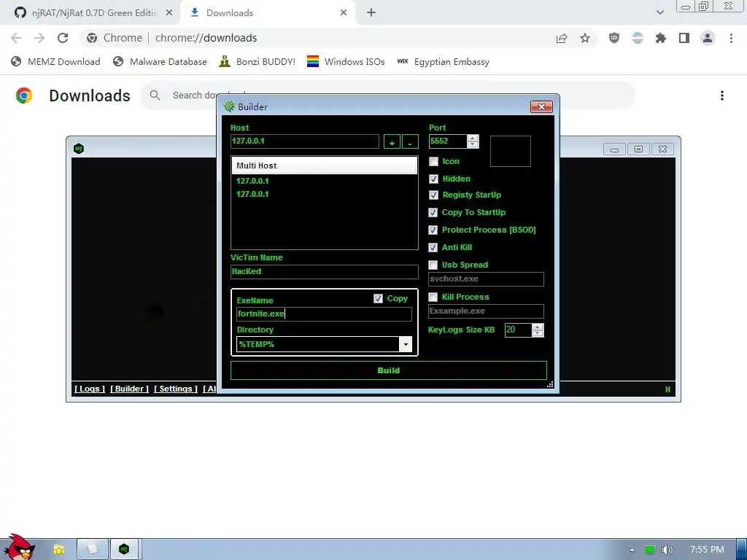The image size is (747, 560).
Task: Click the green tray status icon
Action: tap(650, 550)
